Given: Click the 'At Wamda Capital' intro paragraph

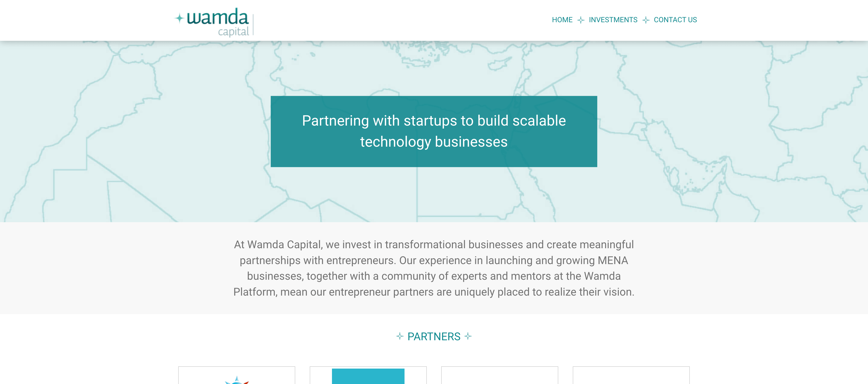Looking at the screenshot, I should 434,268.
